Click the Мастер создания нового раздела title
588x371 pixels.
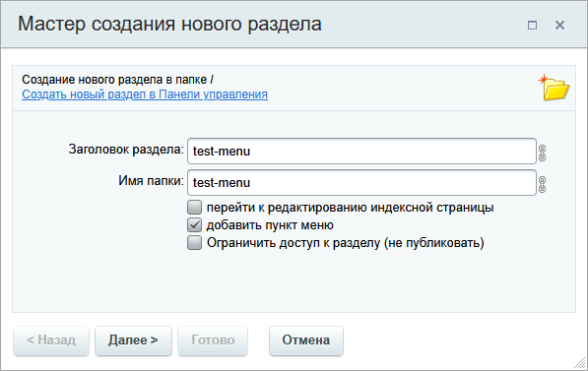[169, 24]
